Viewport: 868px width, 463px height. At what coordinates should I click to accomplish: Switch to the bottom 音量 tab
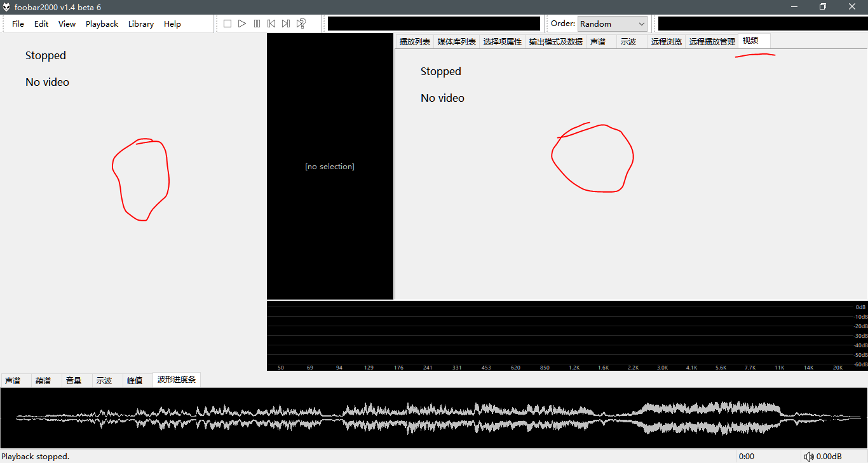click(74, 380)
